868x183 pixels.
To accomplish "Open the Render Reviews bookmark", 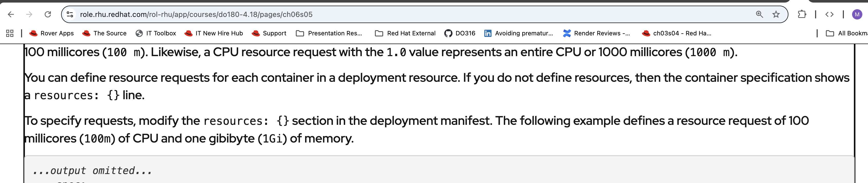I will (596, 33).
